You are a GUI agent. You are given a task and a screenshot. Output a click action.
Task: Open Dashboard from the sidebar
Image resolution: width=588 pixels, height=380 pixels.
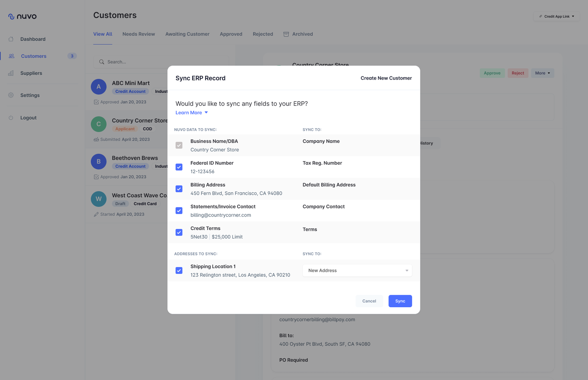pyautogui.click(x=33, y=39)
